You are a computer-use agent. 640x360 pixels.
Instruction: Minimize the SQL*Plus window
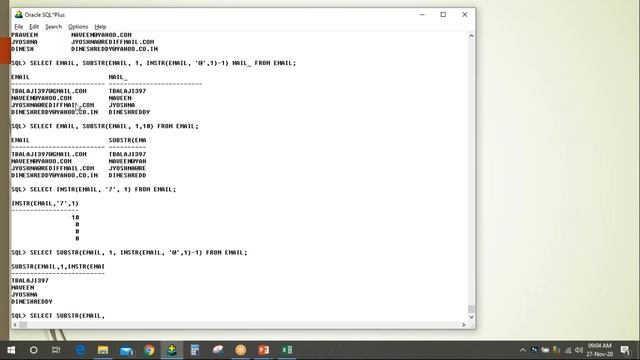[422, 15]
